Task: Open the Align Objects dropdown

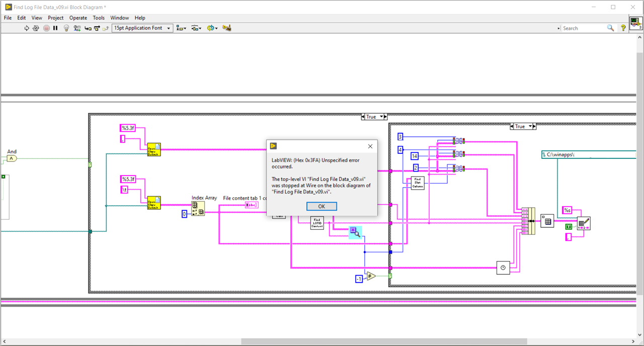Action: click(x=182, y=28)
